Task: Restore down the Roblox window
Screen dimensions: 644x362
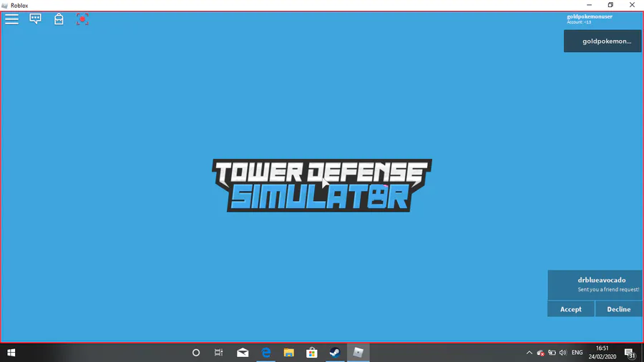Action: pyautogui.click(x=610, y=5)
